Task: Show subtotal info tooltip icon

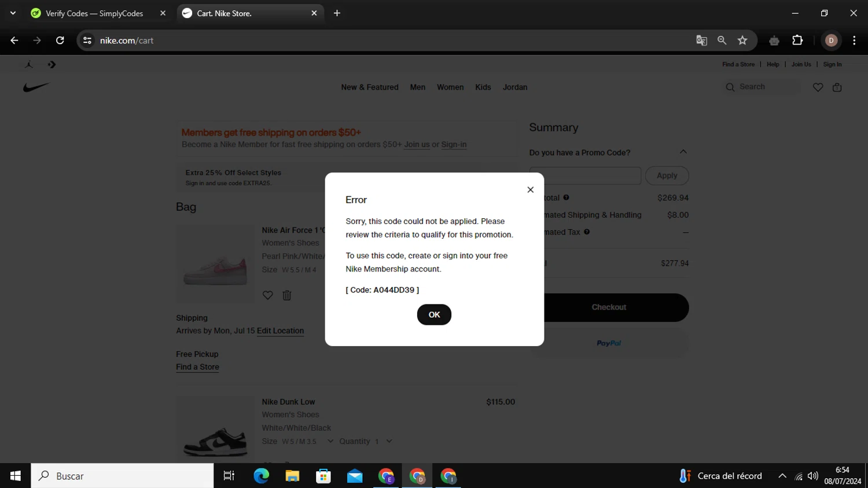Action: tap(566, 197)
